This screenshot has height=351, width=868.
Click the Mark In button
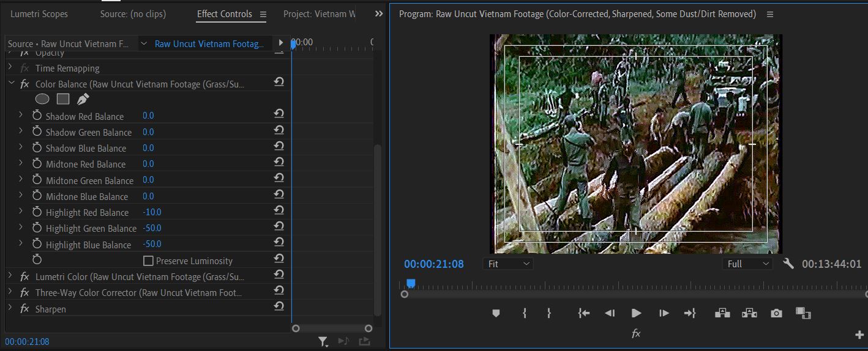(525, 313)
